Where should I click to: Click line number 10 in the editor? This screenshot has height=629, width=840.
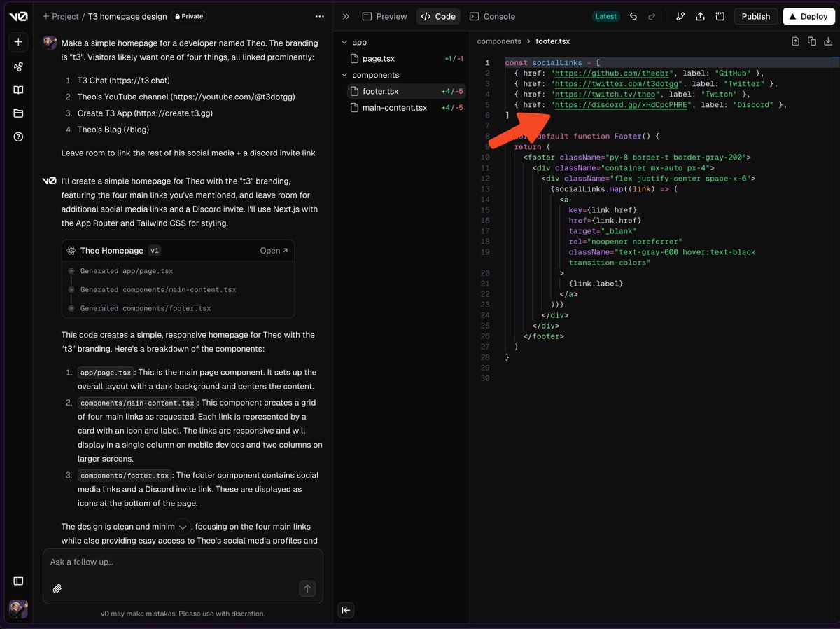click(485, 158)
